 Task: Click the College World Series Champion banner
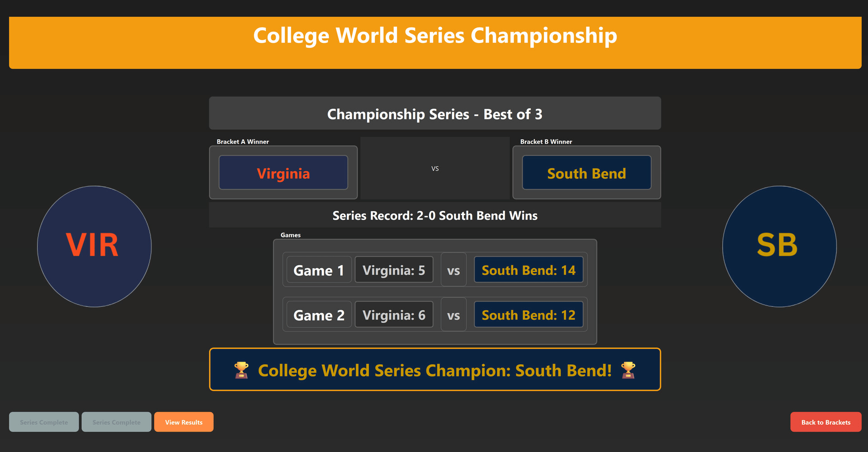(434, 370)
